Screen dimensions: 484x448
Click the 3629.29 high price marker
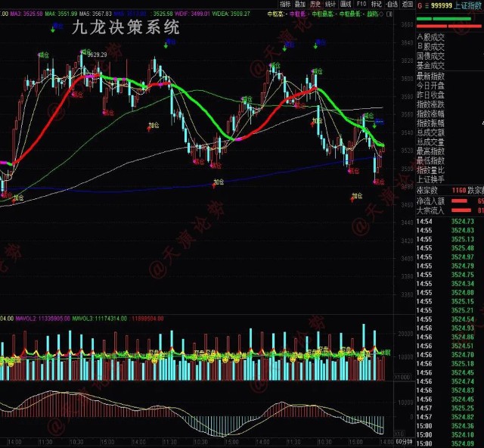click(98, 54)
